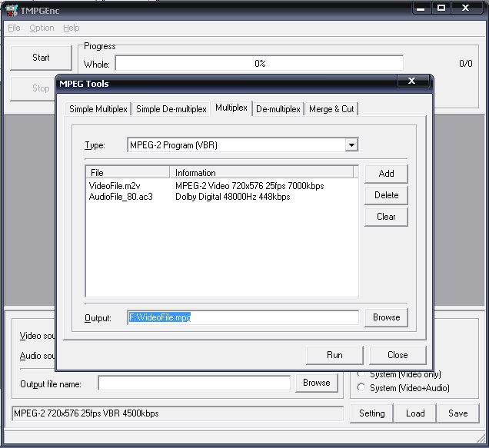Select the Multiplex tab
The height and width of the screenshot is (448, 489).
pos(231,108)
